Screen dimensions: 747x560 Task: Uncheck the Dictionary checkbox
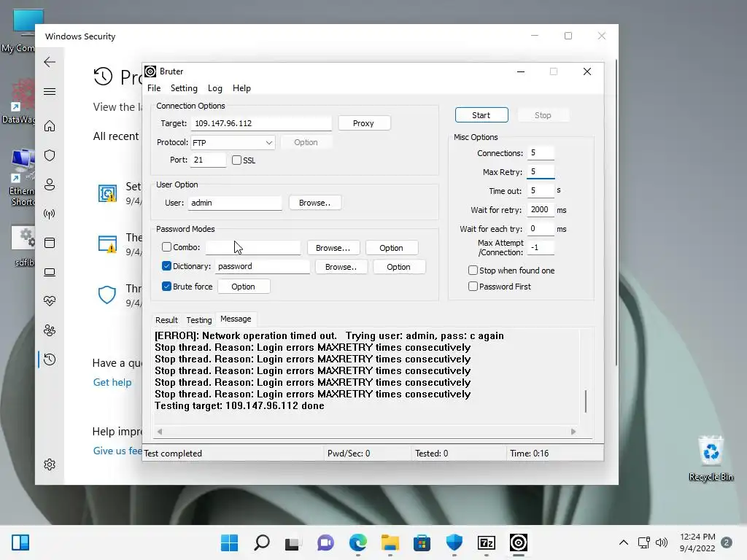coord(166,265)
